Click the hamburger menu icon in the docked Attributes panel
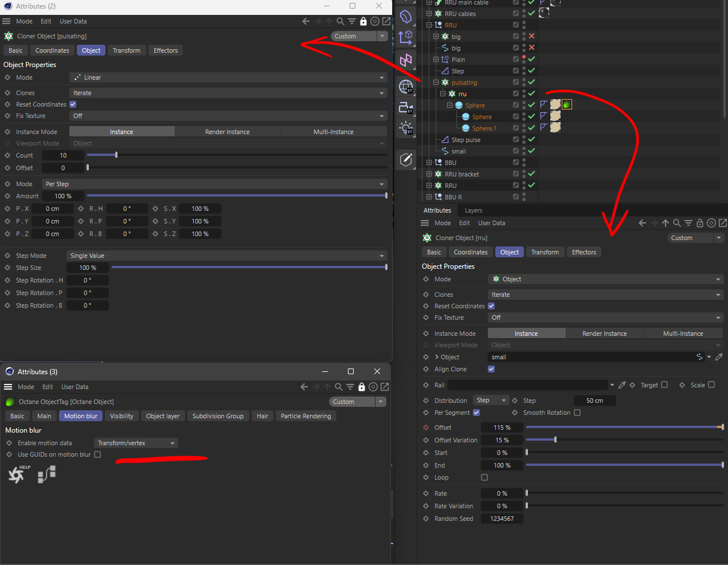Screen dimensions: 728x565 [x=425, y=223]
